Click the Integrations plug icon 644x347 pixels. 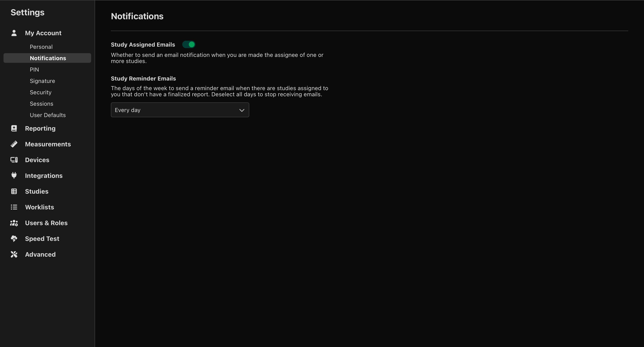14,175
